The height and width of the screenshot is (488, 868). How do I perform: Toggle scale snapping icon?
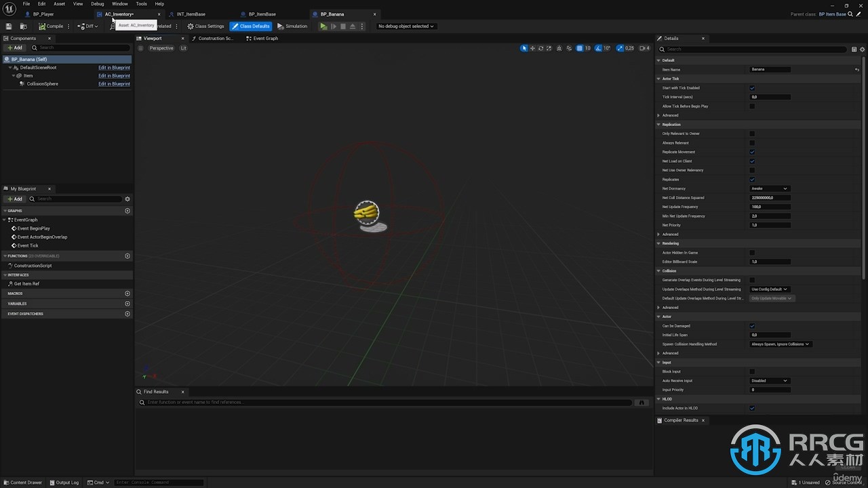click(620, 48)
